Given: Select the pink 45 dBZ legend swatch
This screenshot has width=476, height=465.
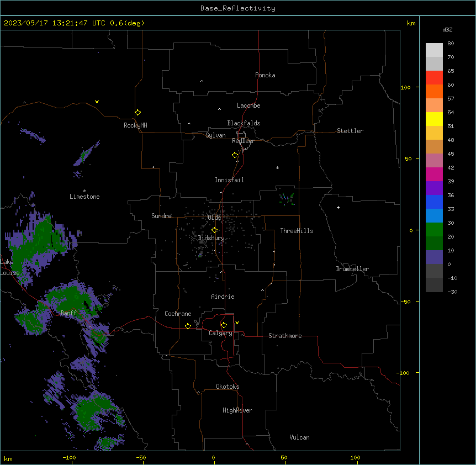Looking at the screenshot, I should pyautogui.click(x=434, y=161).
